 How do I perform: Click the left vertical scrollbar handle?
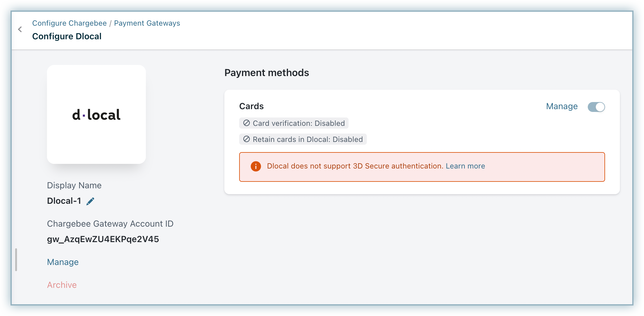16,260
